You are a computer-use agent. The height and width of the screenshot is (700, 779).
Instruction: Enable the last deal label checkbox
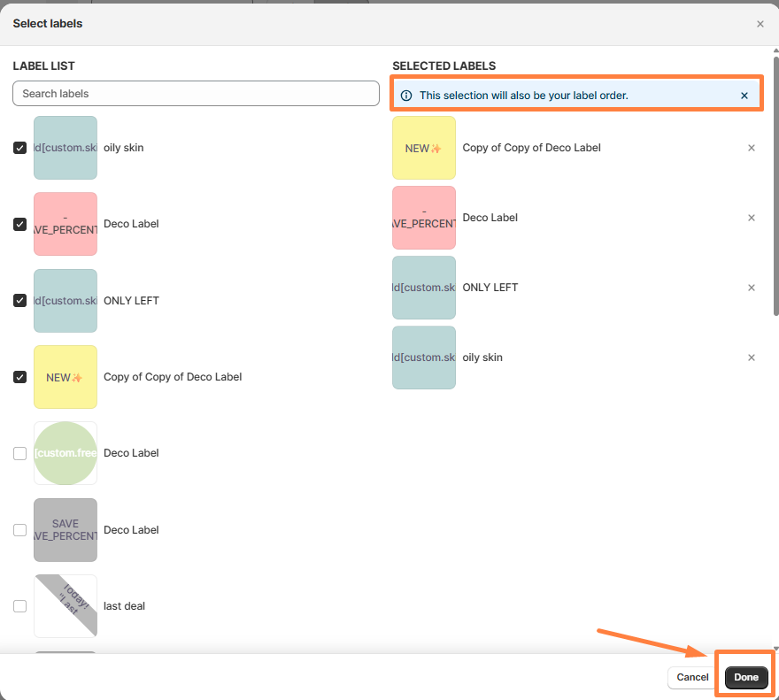point(19,606)
